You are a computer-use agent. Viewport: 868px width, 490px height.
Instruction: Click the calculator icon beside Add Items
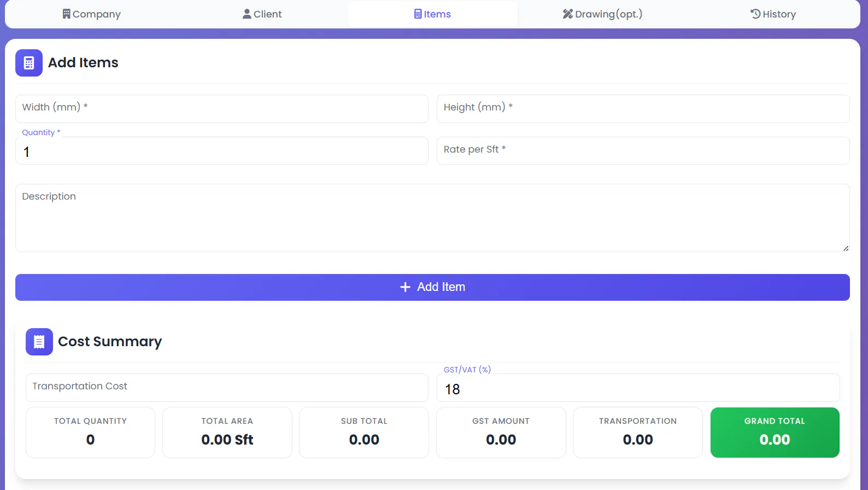point(29,63)
